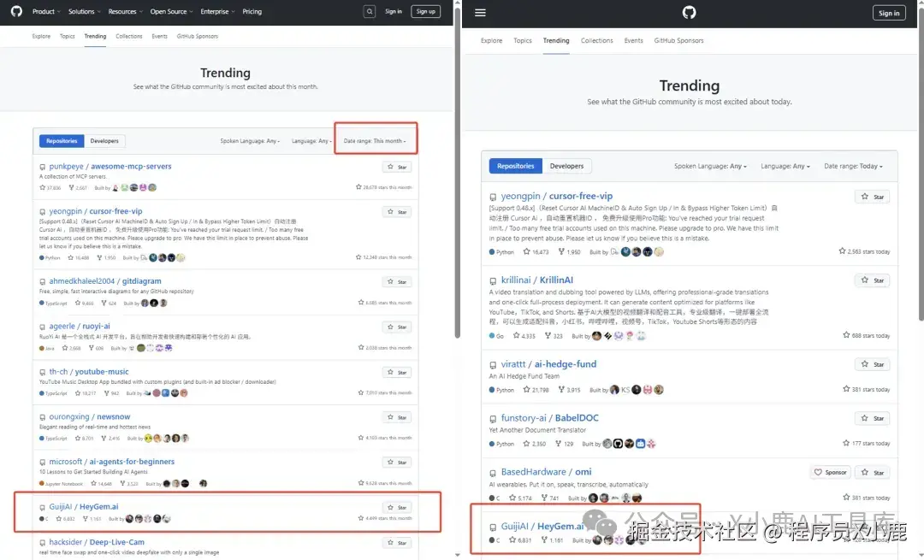
Task: Open punkpeye / awesome-mcp-servers link
Action: tap(110, 166)
